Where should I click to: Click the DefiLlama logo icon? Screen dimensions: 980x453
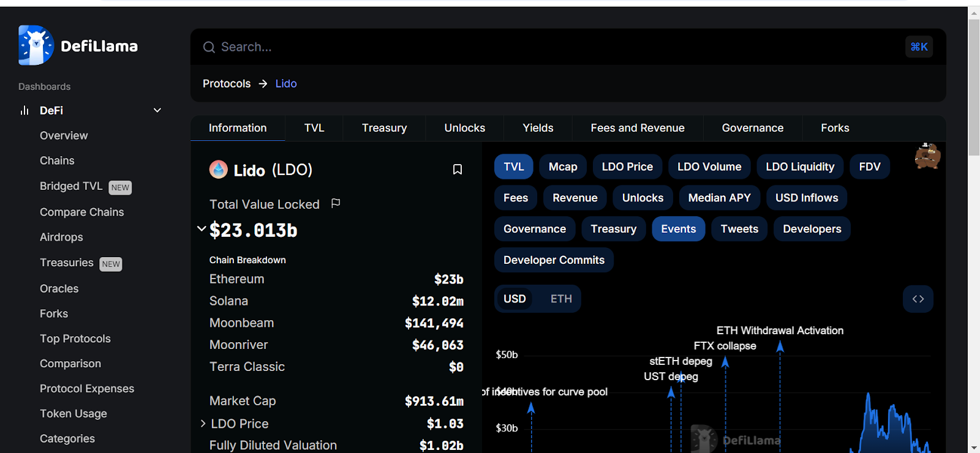(x=36, y=45)
